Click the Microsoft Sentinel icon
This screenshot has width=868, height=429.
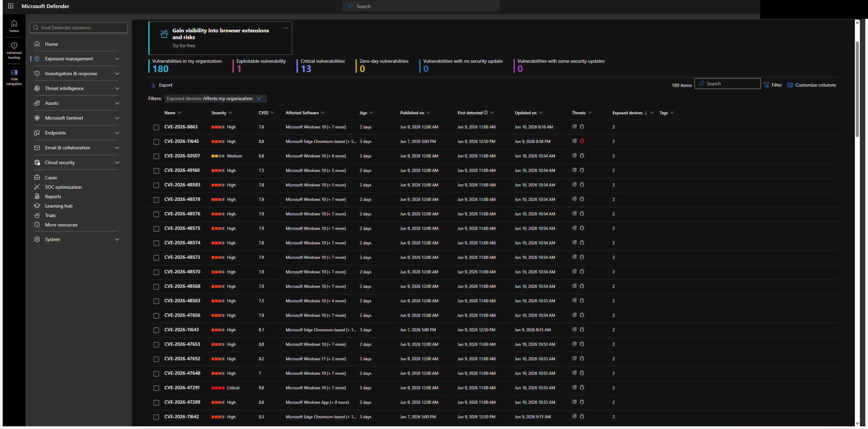point(37,118)
